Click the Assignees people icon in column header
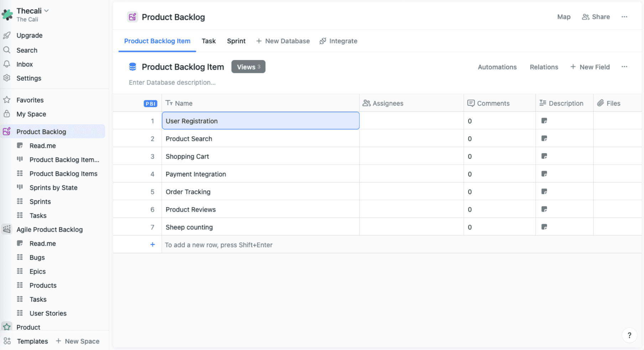The width and height of the screenshot is (644, 350). [x=367, y=103]
